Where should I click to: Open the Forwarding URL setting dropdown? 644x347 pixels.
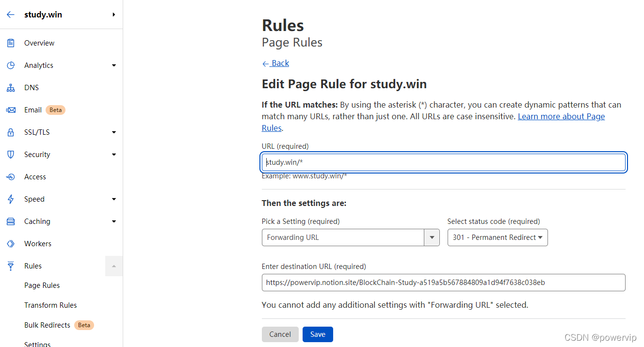pyautogui.click(x=432, y=237)
